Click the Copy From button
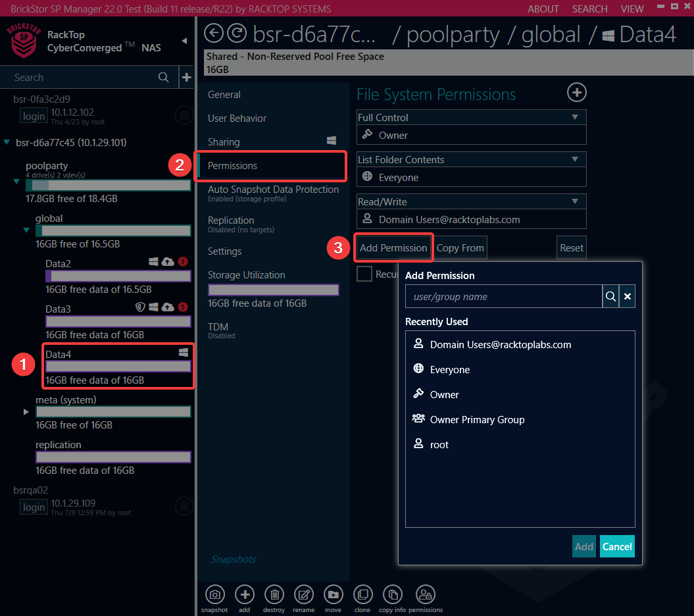694x616 pixels. (x=460, y=247)
